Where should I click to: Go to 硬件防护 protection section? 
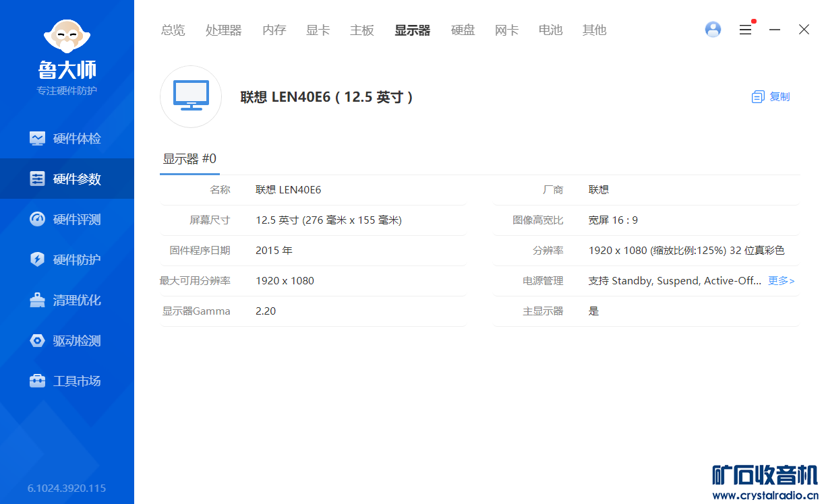click(67, 259)
